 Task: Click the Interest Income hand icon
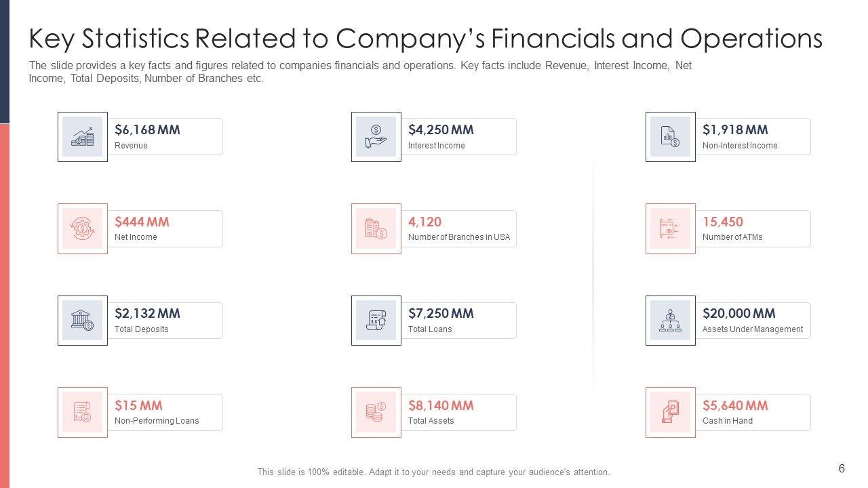pyautogui.click(x=376, y=137)
